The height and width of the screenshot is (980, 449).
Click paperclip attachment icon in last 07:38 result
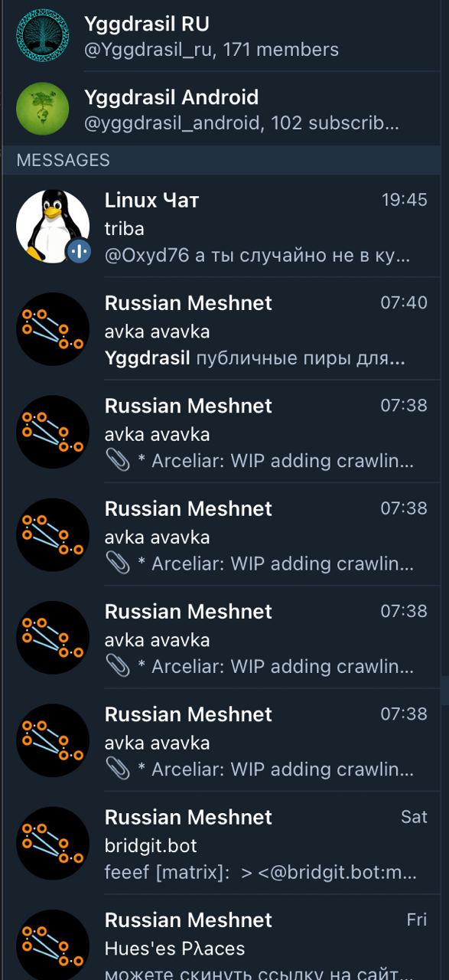point(117,769)
